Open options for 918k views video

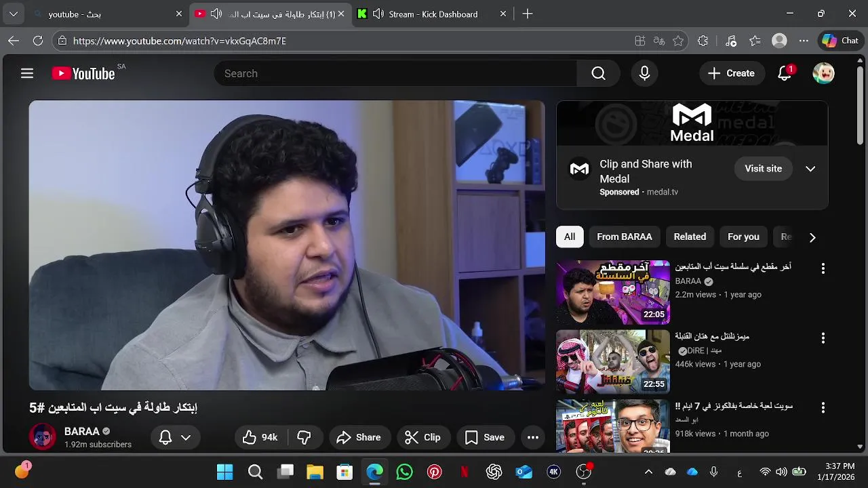(823, 408)
